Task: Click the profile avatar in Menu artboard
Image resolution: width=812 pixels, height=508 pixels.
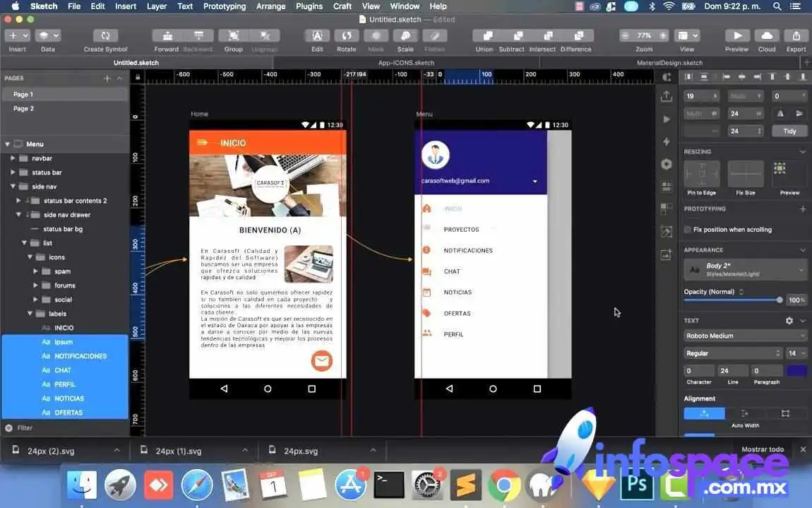Action: pyautogui.click(x=435, y=155)
